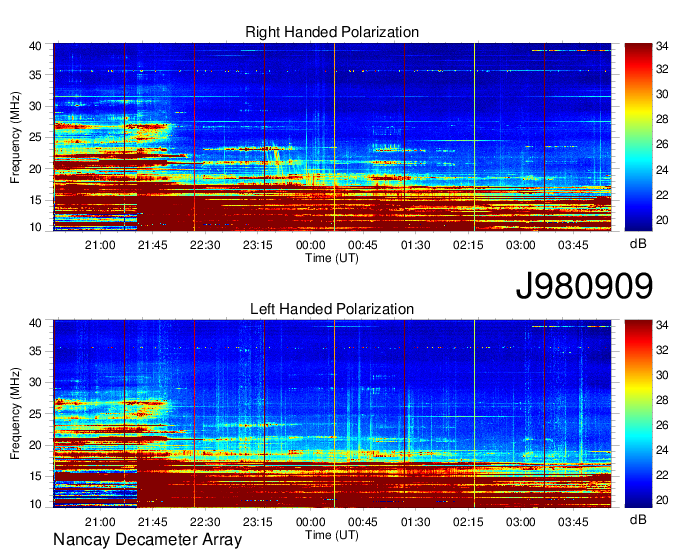
Task: Click the 15 MHz tick on Right Handed plot
Action: [35, 200]
